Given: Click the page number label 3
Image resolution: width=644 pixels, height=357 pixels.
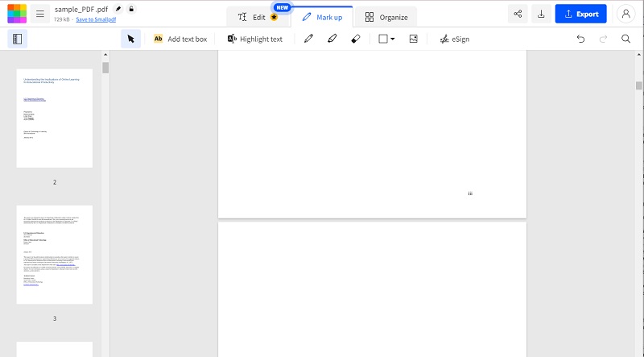Looking at the screenshot, I should pos(55,318).
